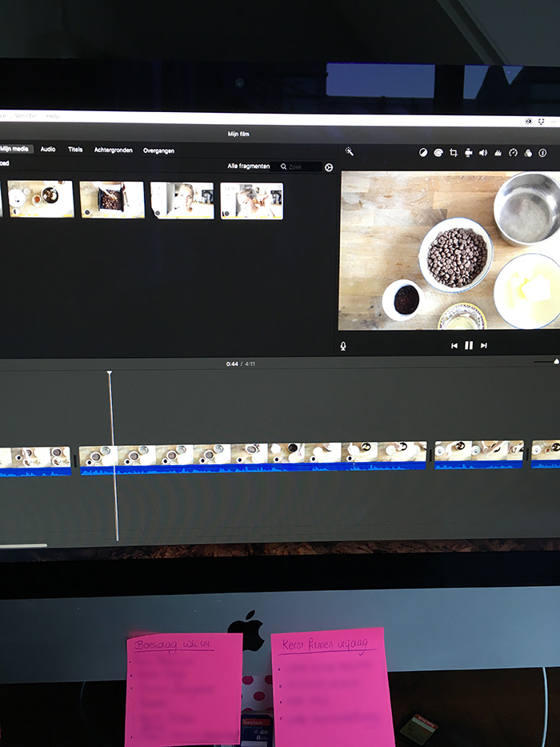
Task: Click the eye icon in the macOS menu bar
Action: pos(528,122)
